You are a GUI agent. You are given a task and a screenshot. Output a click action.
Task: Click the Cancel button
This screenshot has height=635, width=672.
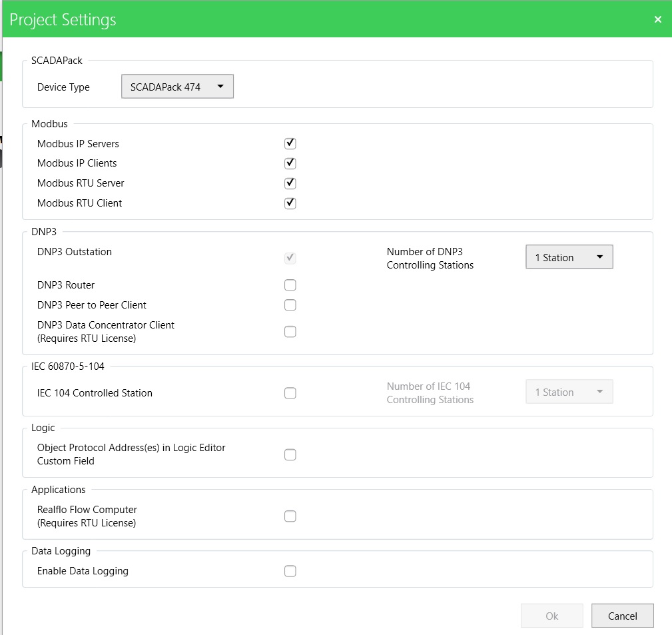pyautogui.click(x=622, y=616)
